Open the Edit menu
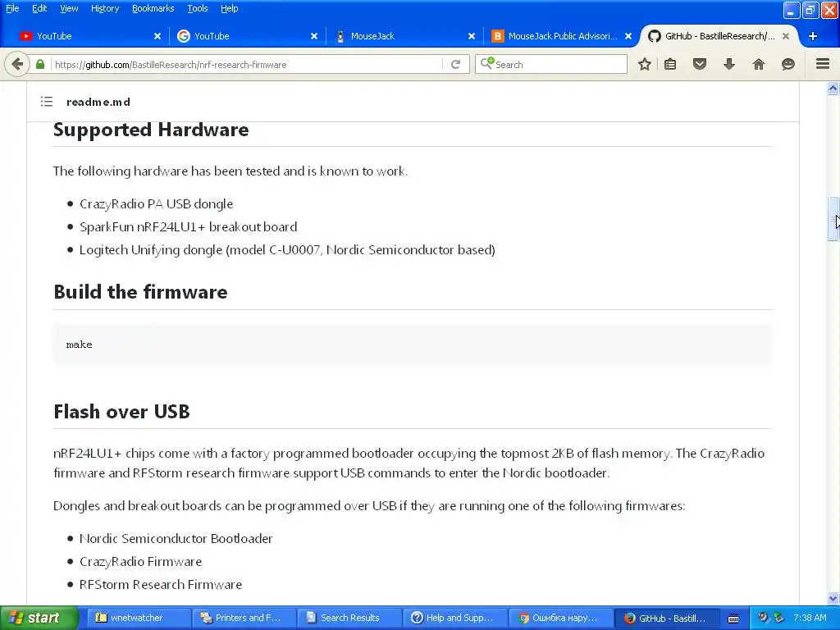Viewport: 840px width, 630px height. pos(39,8)
